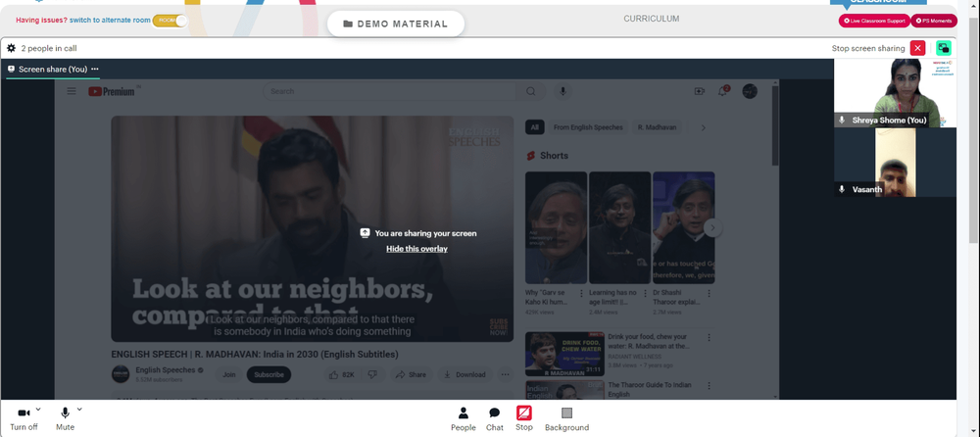Open 'Drink your food, chew your water' video
Viewport: 980px width, 437px height.
[x=564, y=354]
